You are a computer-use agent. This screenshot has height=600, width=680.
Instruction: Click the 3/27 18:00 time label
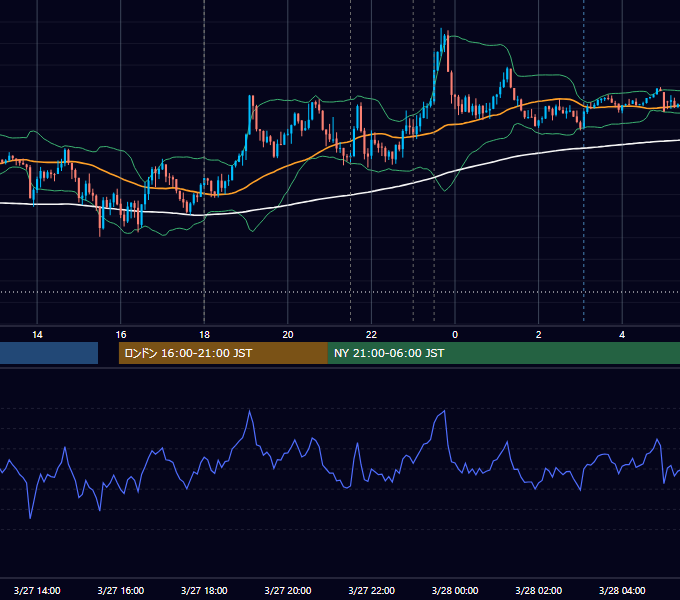[204, 590]
